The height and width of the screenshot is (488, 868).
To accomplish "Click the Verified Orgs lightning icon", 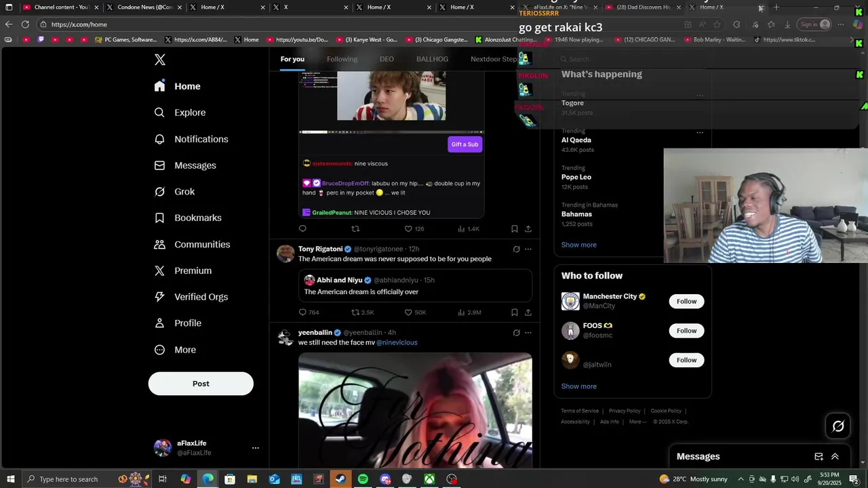I will tap(159, 297).
